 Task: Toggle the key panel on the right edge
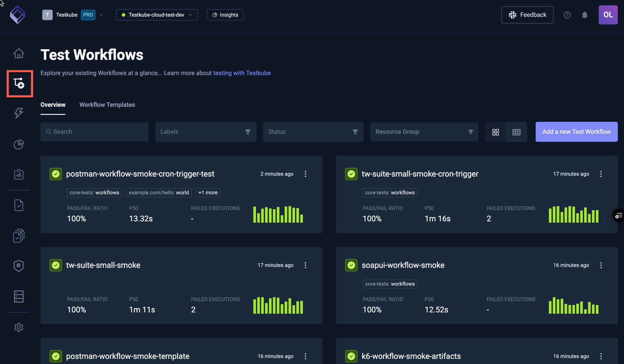(x=619, y=215)
